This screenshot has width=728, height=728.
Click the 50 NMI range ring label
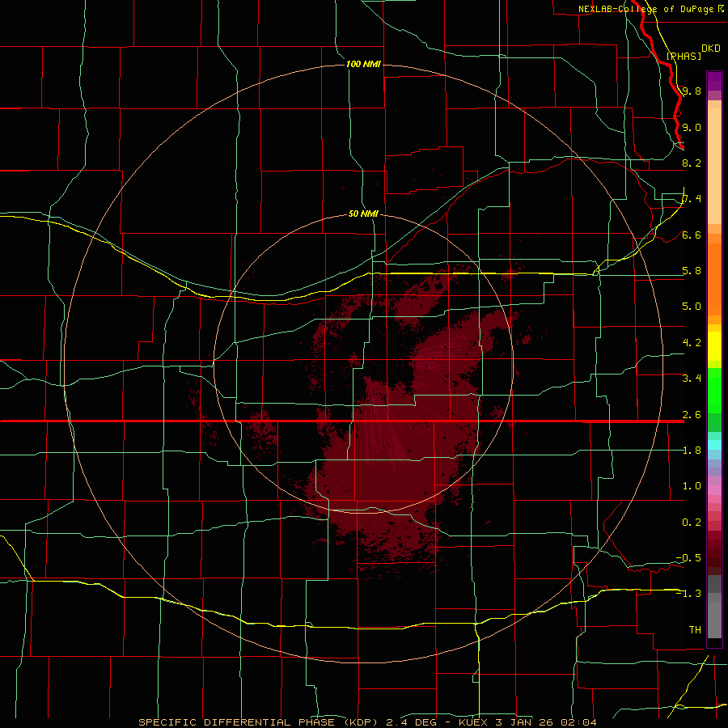[363, 214]
